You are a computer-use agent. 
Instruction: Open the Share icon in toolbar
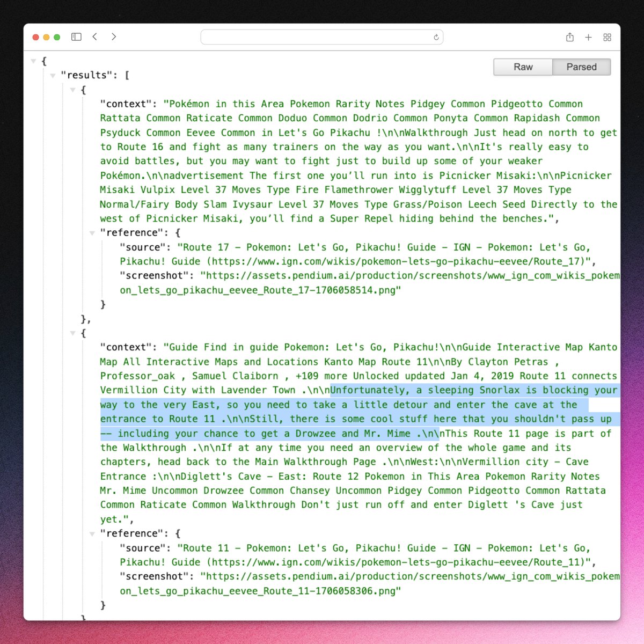(570, 37)
